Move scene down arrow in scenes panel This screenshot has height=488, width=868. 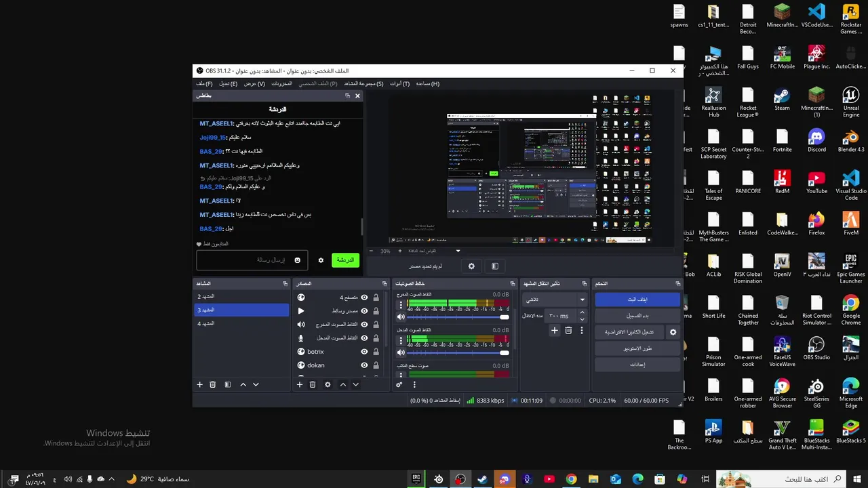coord(256,384)
